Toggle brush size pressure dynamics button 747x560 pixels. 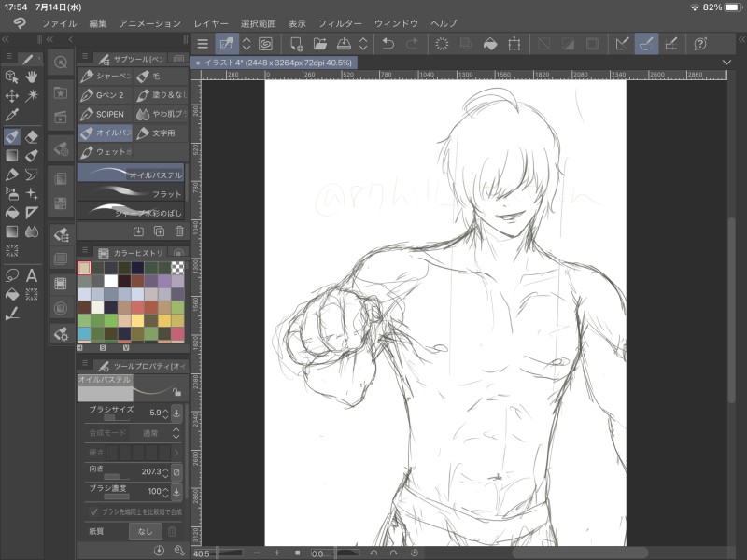[176, 412]
